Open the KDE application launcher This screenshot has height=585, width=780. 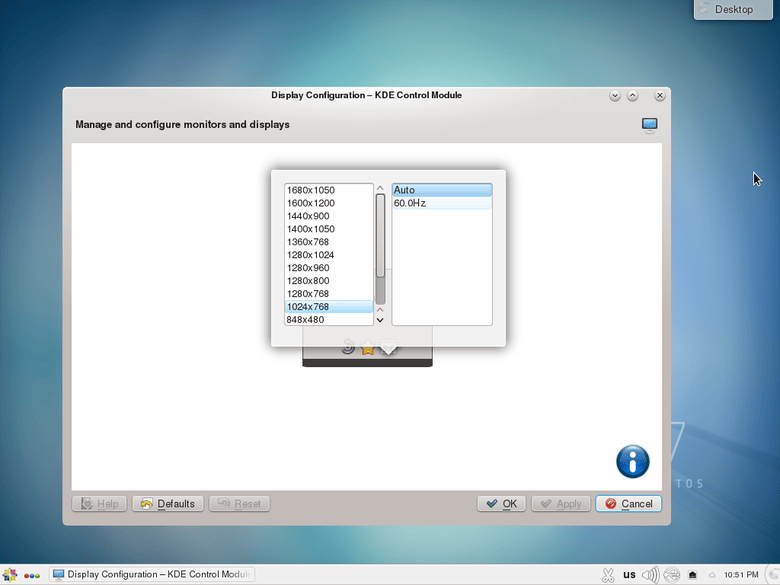coord(10,575)
